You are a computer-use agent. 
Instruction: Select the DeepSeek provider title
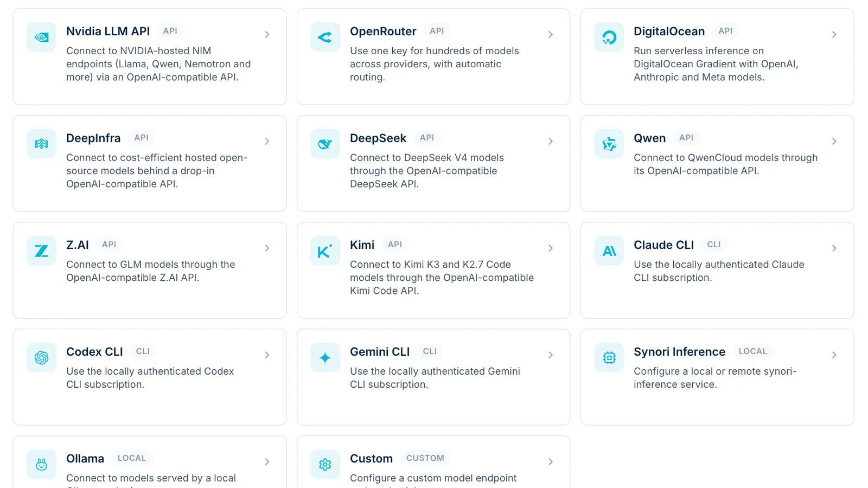(378, 138)
